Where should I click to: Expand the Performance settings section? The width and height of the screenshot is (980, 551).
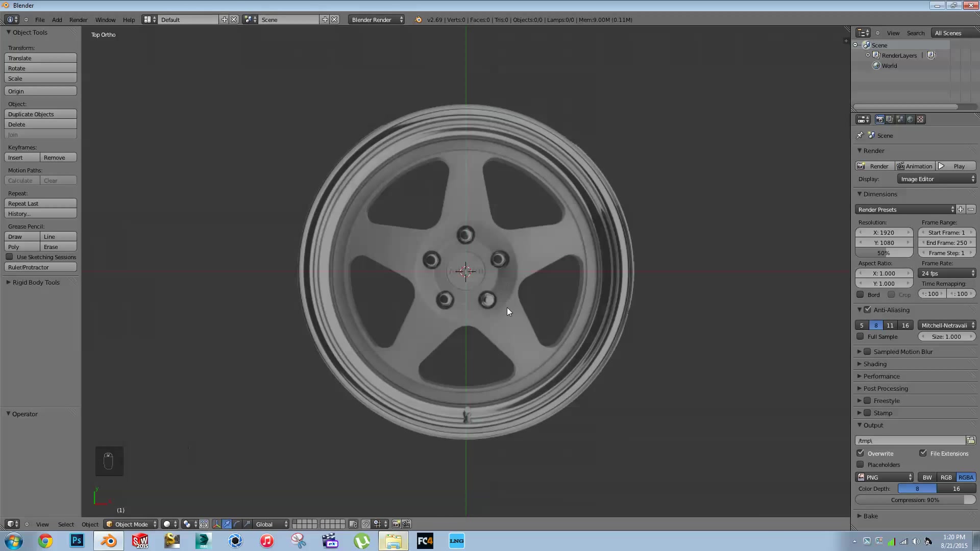tap(880, 376)
